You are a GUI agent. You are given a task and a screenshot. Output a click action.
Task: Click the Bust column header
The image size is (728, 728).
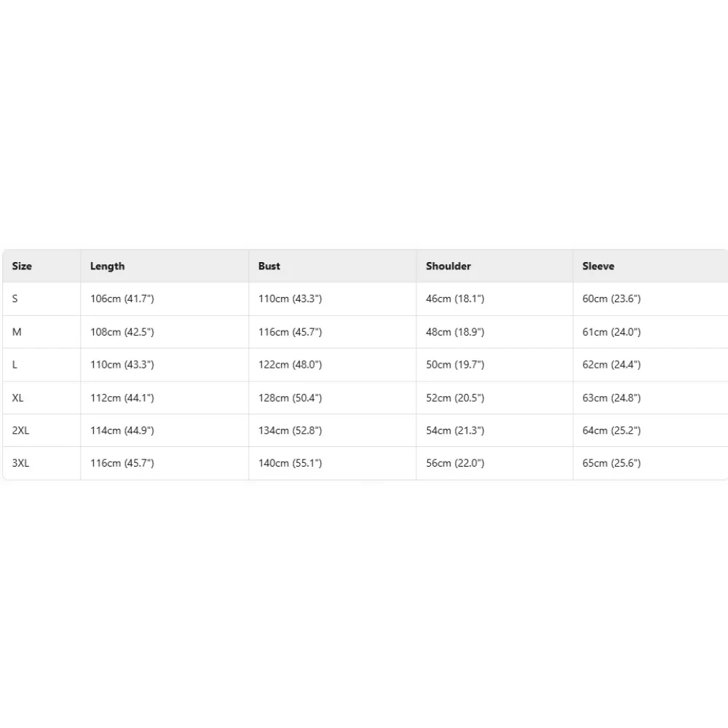269,266
